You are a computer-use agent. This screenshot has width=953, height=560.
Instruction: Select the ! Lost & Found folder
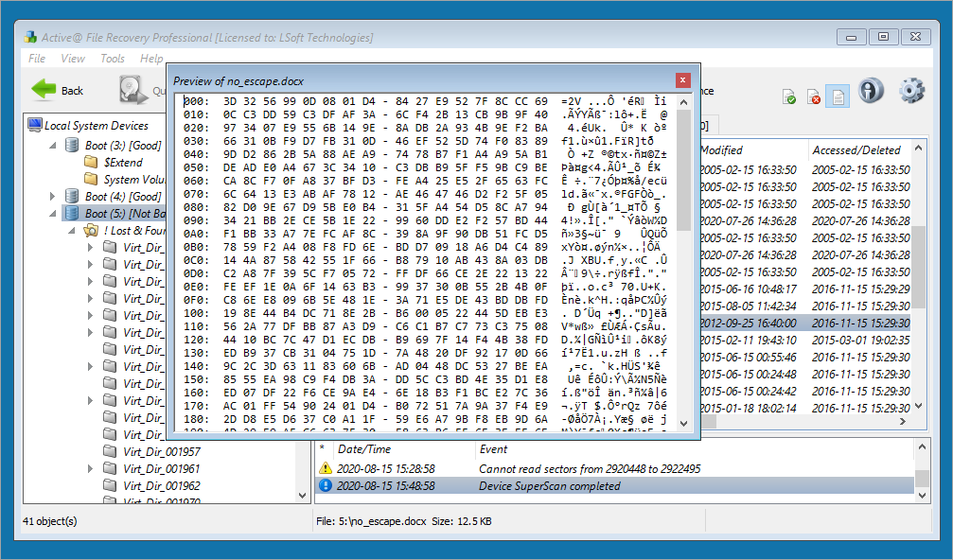[x=134, y=230]
